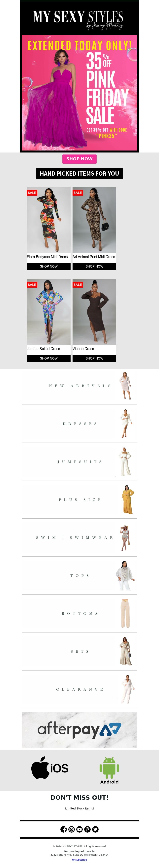Image resolution: width=159 pixels, height=868 pixels.
Task: Click the pink SHOP NOW button
Action: tap(79, 159)
